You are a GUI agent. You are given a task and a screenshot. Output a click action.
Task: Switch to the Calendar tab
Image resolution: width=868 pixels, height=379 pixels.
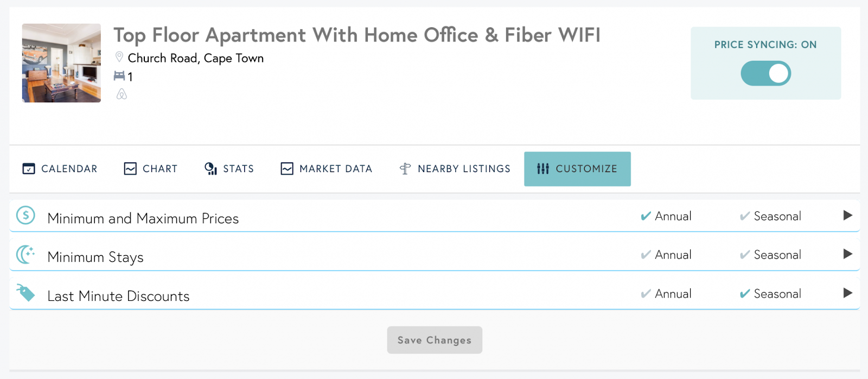pos(60,169)
